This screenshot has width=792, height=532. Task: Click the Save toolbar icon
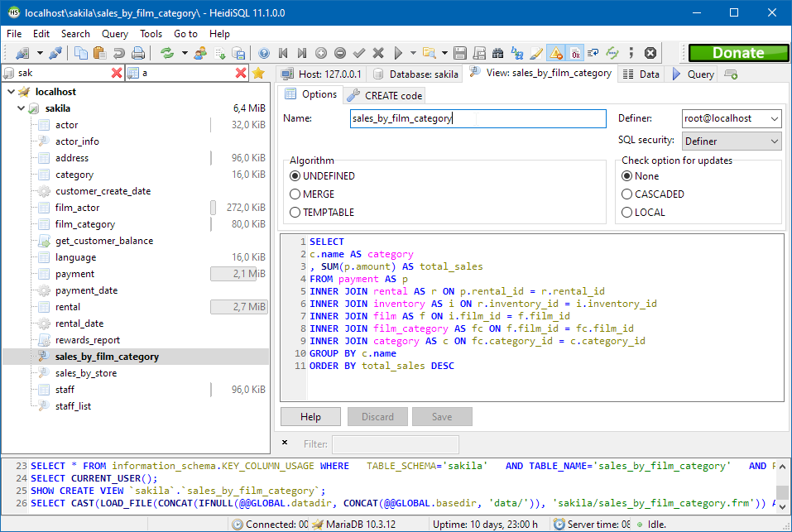click(461, 51)
